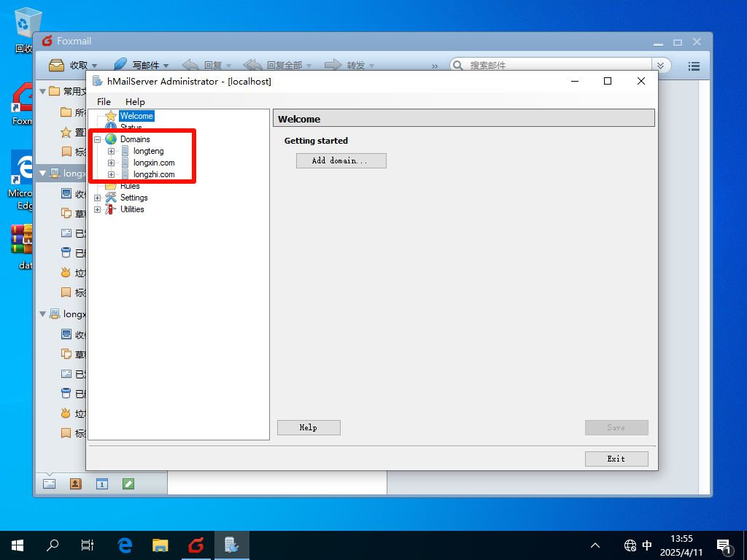Viewport: 747px width, 560px height.
Task: Click the 收取 receive mail icon in Foxmail
Action: click(x=57, y=65)
